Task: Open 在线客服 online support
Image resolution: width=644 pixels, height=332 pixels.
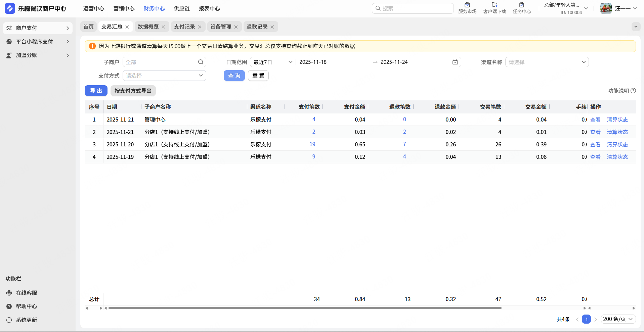Action: (26, 293)
